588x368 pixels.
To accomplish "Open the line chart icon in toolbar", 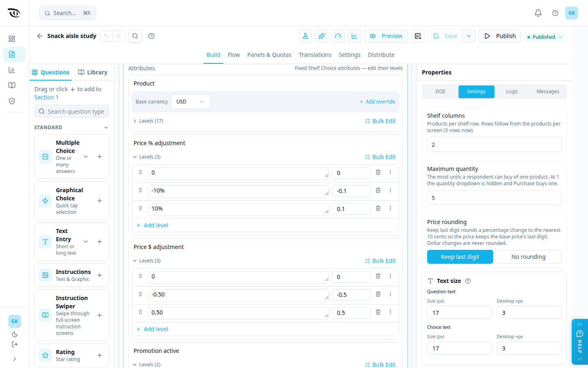I will tap(354, 36).
